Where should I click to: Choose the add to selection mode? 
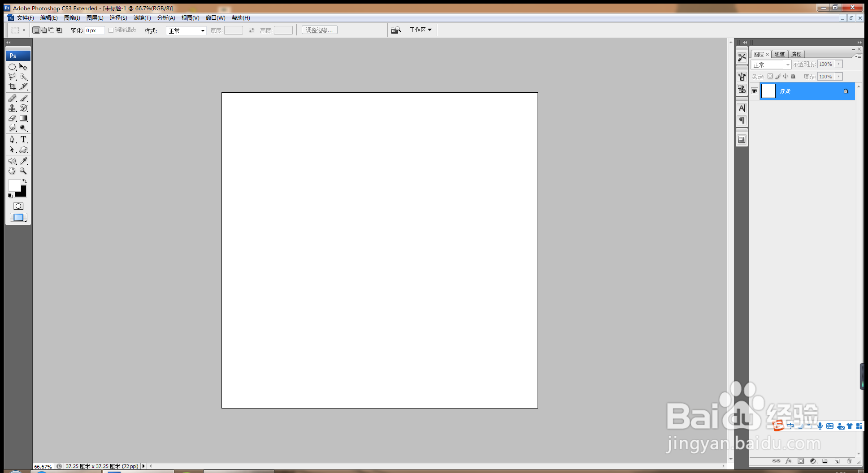click(44, 30)
